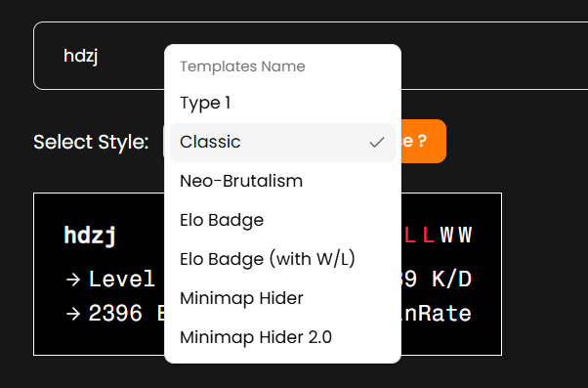Click the Templates Name header

(242, 66)
